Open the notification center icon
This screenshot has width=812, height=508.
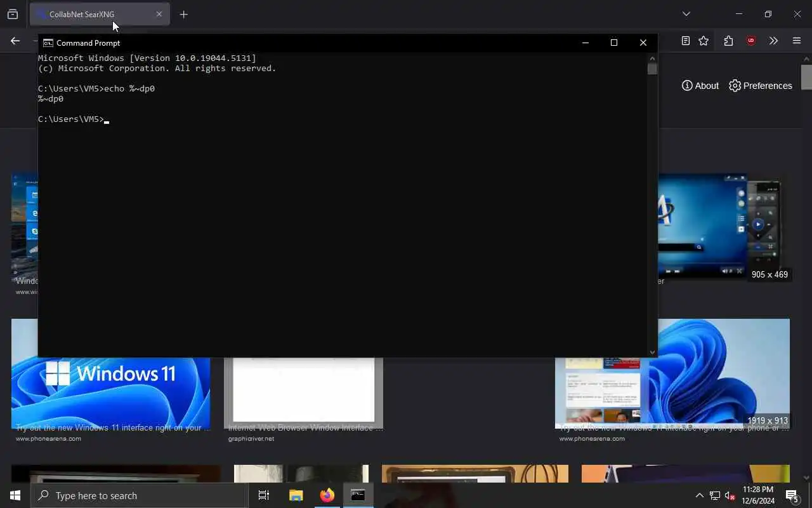pos(792,495)
